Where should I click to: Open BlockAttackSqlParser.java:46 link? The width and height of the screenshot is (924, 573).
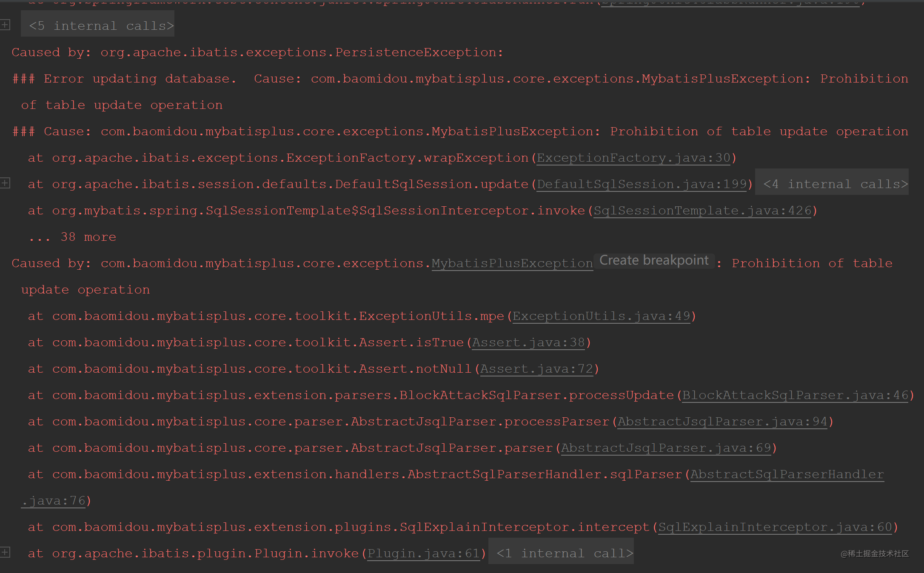point(795,395)
